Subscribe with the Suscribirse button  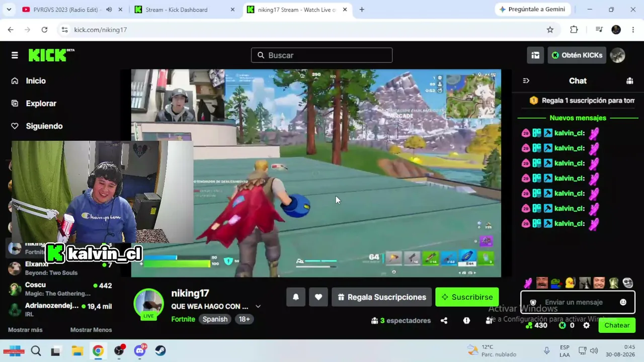point(467,297)
